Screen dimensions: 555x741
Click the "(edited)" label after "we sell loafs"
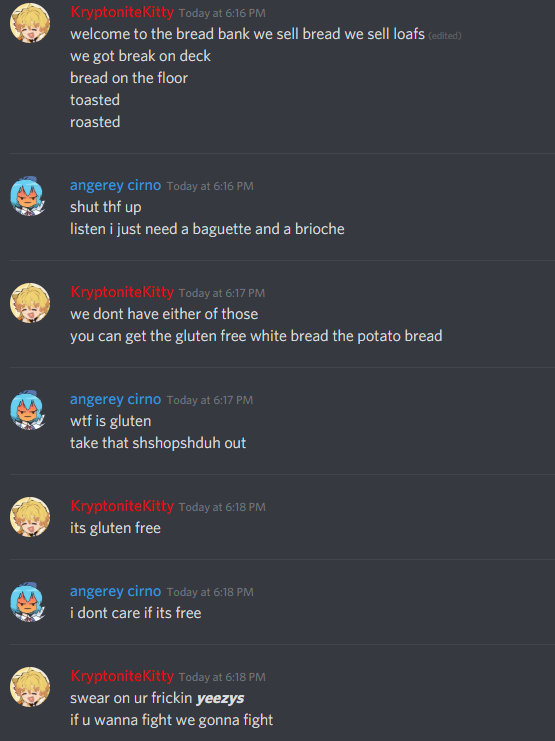click(445, 35)
